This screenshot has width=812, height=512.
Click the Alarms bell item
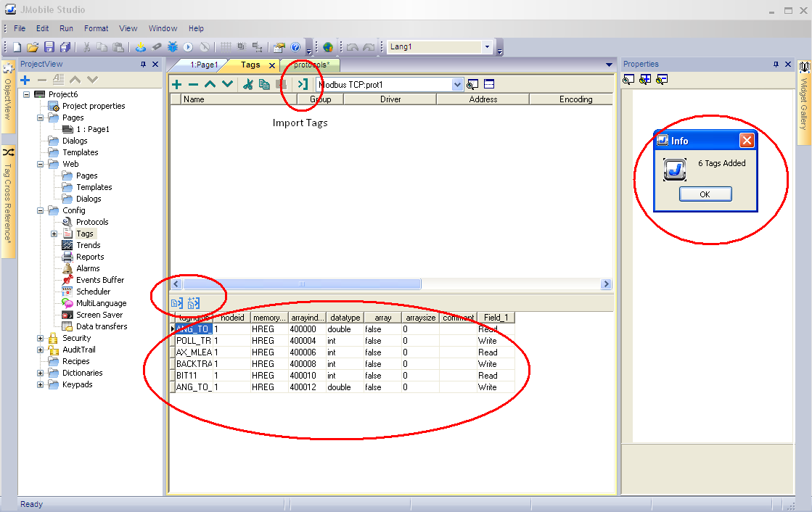tap(88, 268)
